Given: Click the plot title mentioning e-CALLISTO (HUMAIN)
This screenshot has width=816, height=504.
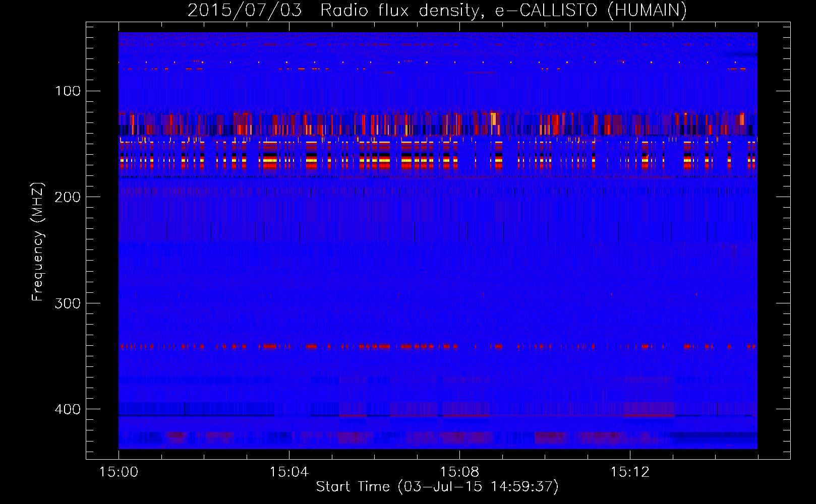Looking at the screenshot, I should click(x=437, y=10).
